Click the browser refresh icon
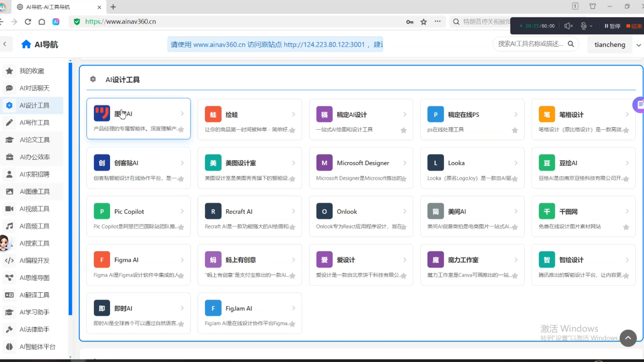Image resolution: width=644 pixels, height=362 pixels. (x=28, y=22)
